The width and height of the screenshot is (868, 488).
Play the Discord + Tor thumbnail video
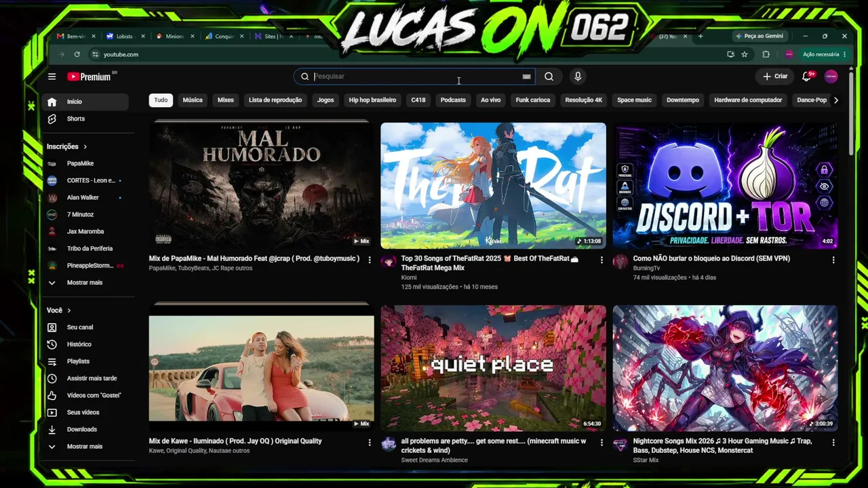tap(725, 185)
